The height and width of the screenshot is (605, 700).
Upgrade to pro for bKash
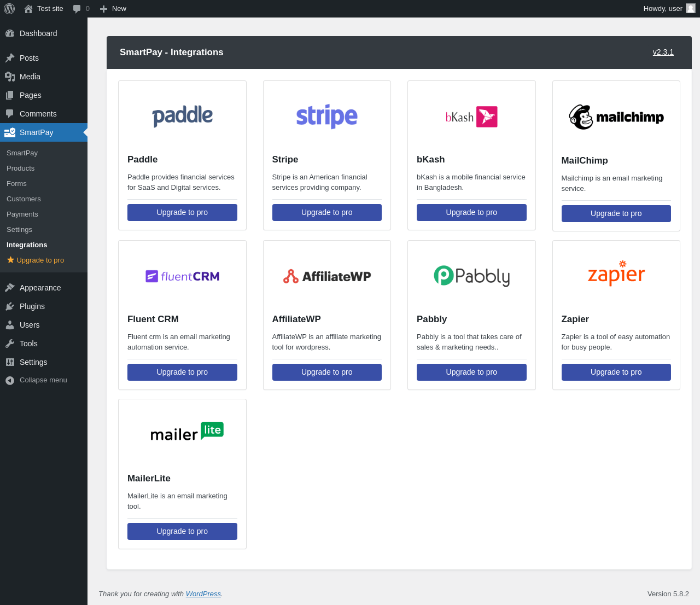pos(471,212)
